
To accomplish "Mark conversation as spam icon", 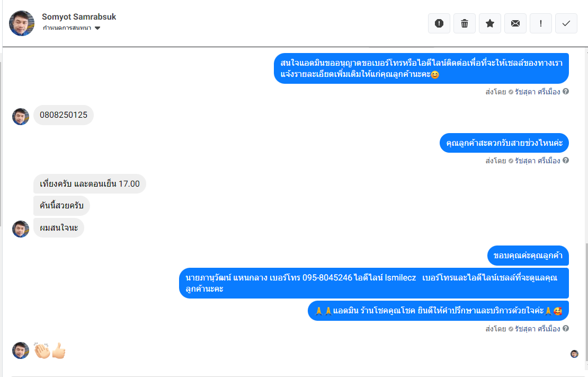I will pyautogui.click(x=439, y=23).
